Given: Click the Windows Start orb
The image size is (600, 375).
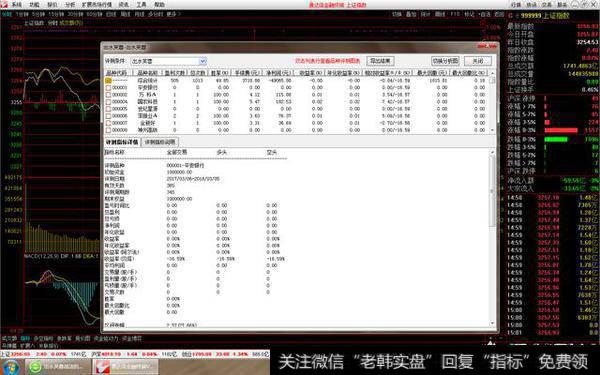Looking at the screenshot, I should 11,367.
